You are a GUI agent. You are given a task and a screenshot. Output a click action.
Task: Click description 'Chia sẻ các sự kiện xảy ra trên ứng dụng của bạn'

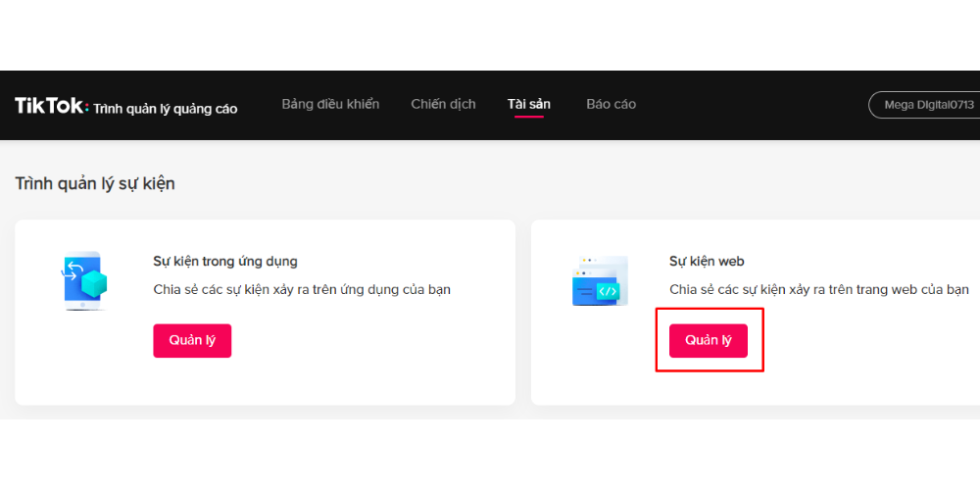coord(302,290)
